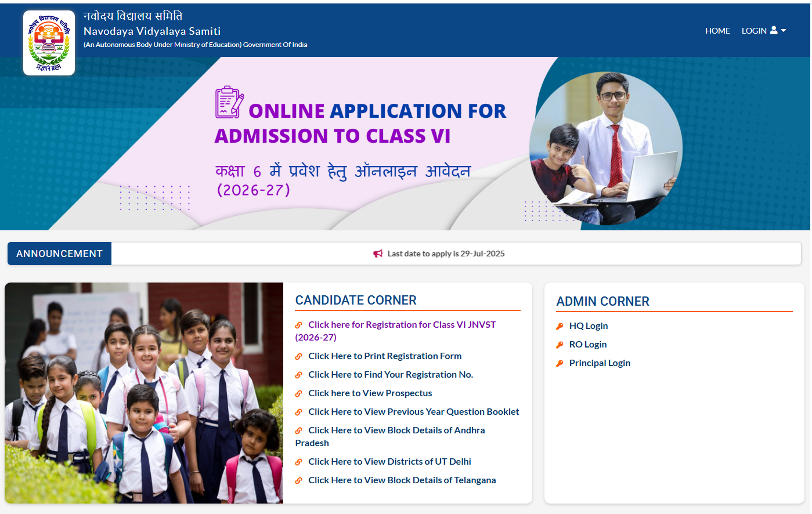
Task: Click the circular students with laptop photo
Action: pos(606,149)
